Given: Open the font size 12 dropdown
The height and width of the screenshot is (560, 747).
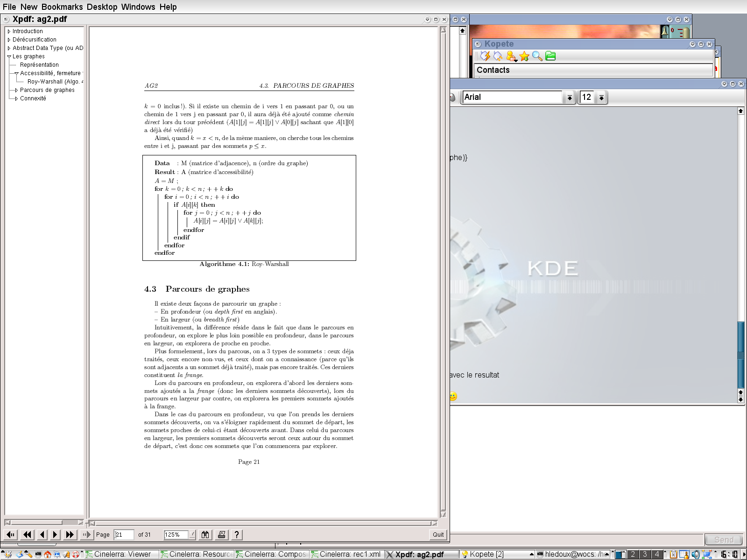Looking at the screenshot, I should point(601,98).
